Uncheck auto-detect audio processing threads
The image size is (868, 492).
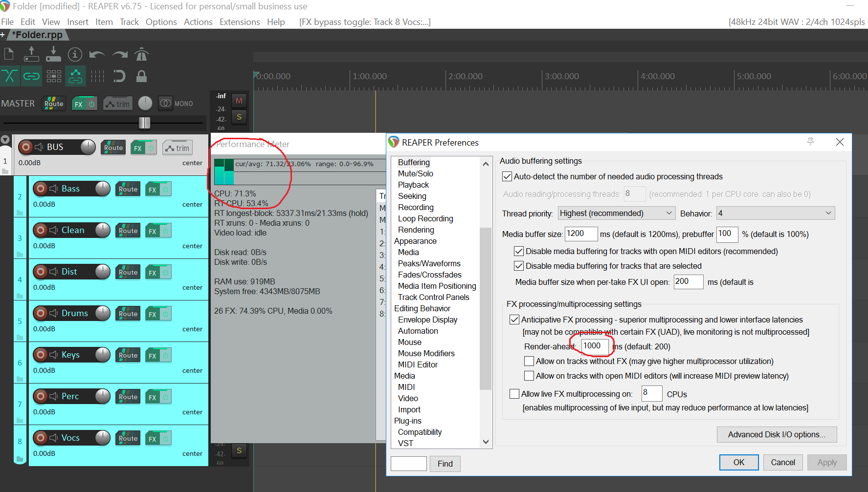(507, 176)
